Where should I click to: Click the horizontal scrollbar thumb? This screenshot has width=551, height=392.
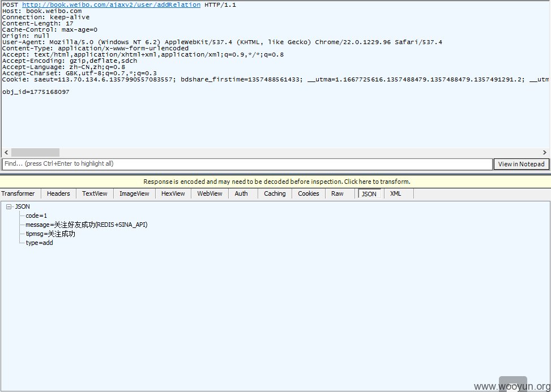pos(35,152)
